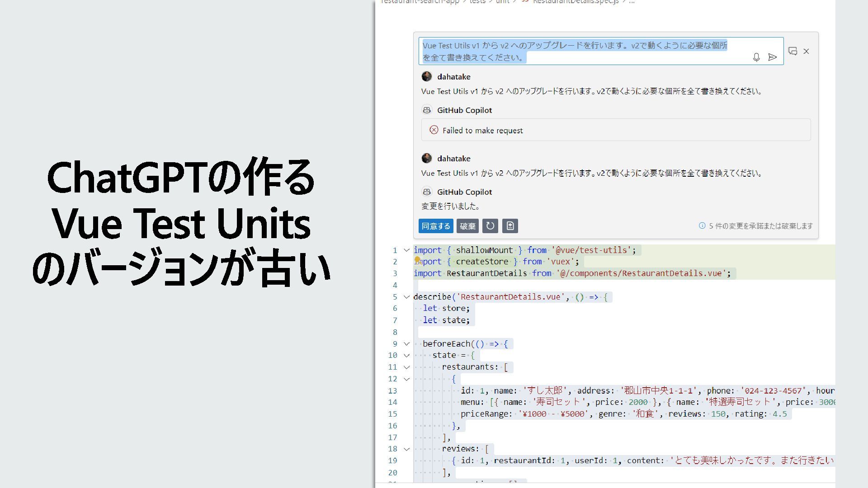Collapse the describe block at line 5

406,297
